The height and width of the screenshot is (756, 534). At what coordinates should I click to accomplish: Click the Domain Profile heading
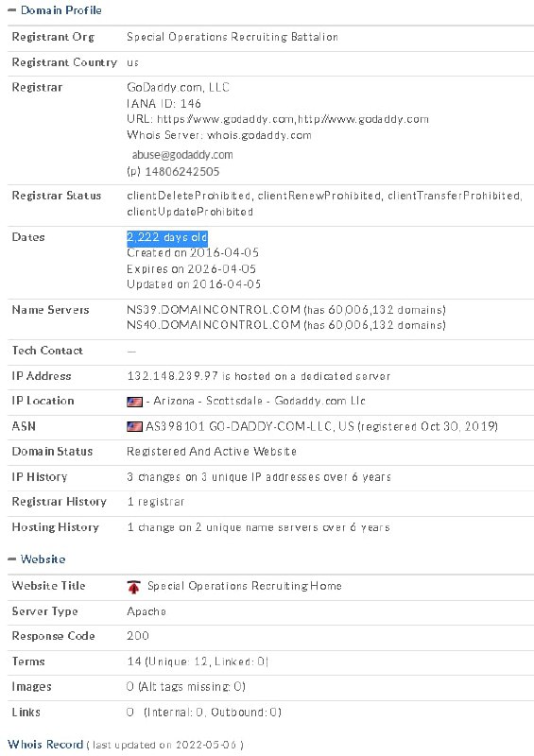tap(60, 10)
